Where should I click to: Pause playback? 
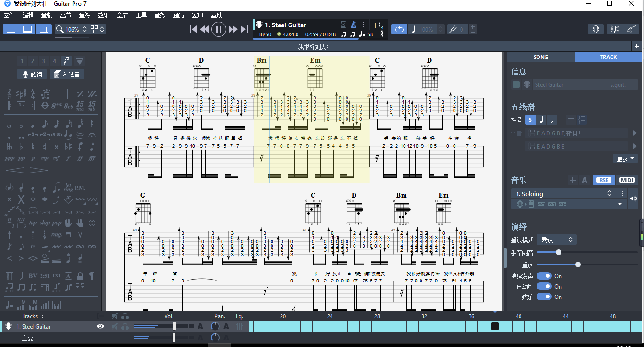218,29
